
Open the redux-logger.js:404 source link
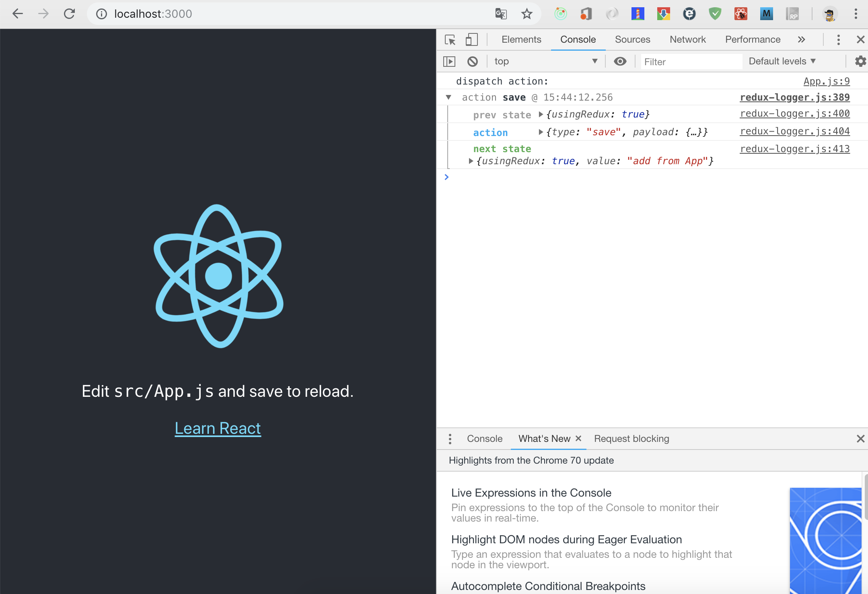(x=794, y=131)
